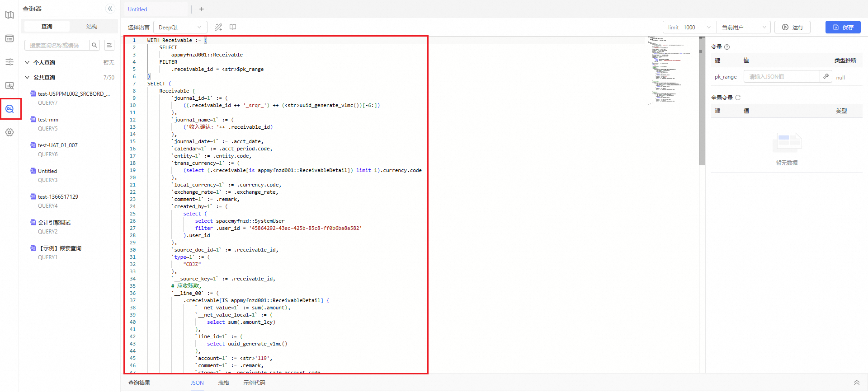Click the magic wand format icon
This screenshot has height=392, width=868.
218,27
